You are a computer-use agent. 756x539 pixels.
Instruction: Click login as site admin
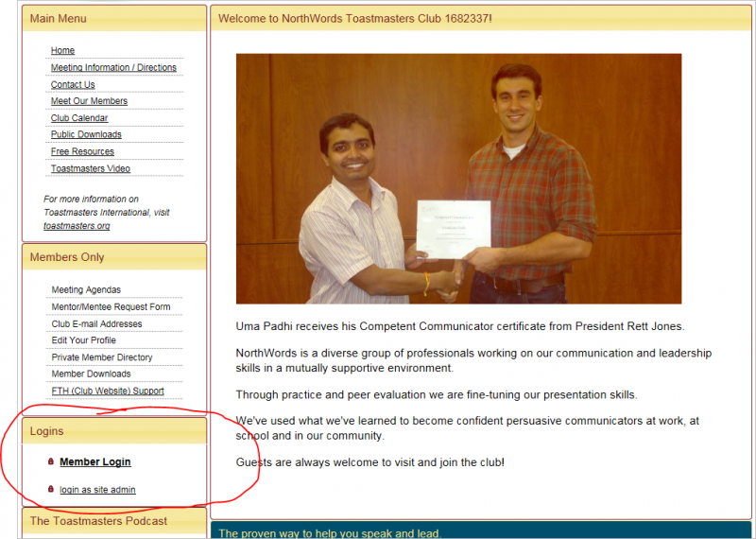click(x=97, y=490)
